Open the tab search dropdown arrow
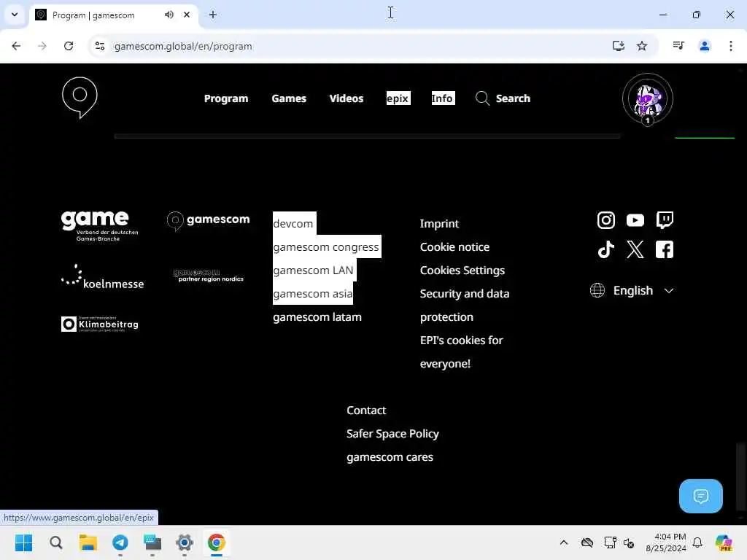Screen dimensions: 747x560 [15, 15]
